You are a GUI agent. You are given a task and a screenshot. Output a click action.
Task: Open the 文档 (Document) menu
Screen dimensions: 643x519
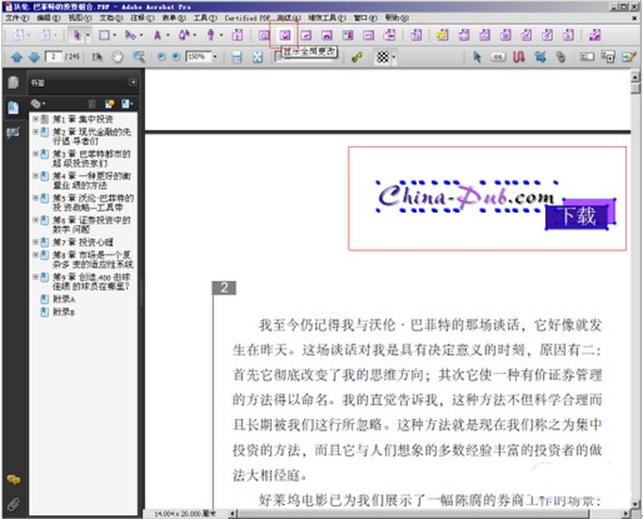tap(111, 18)
